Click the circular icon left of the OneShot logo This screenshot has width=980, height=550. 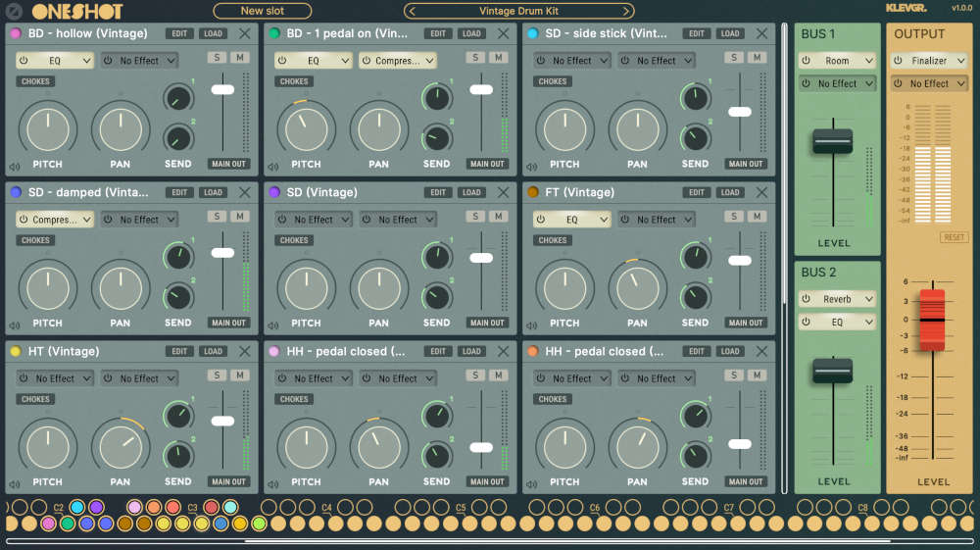14,12
